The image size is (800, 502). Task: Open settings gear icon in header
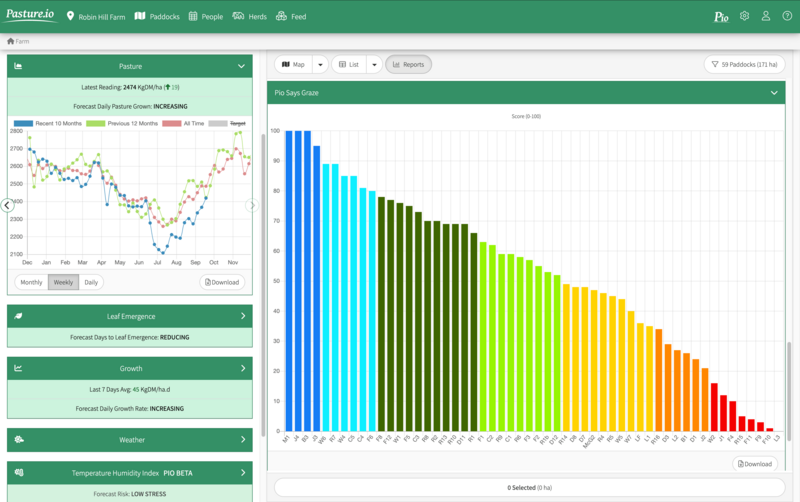pos(744,16)
